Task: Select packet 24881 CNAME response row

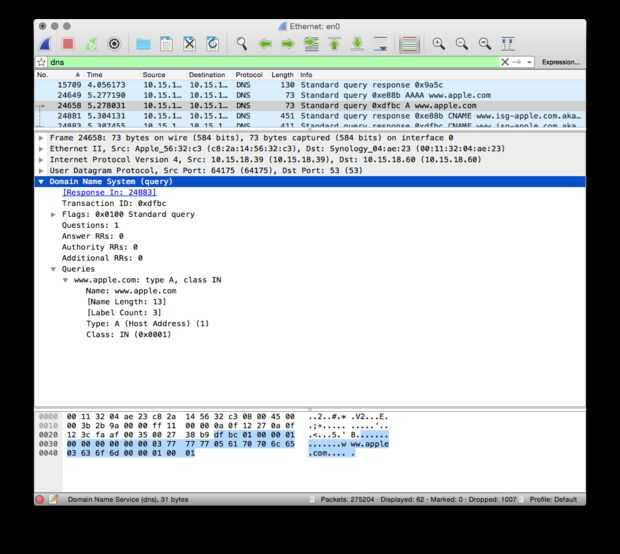Action: point(310,116)
